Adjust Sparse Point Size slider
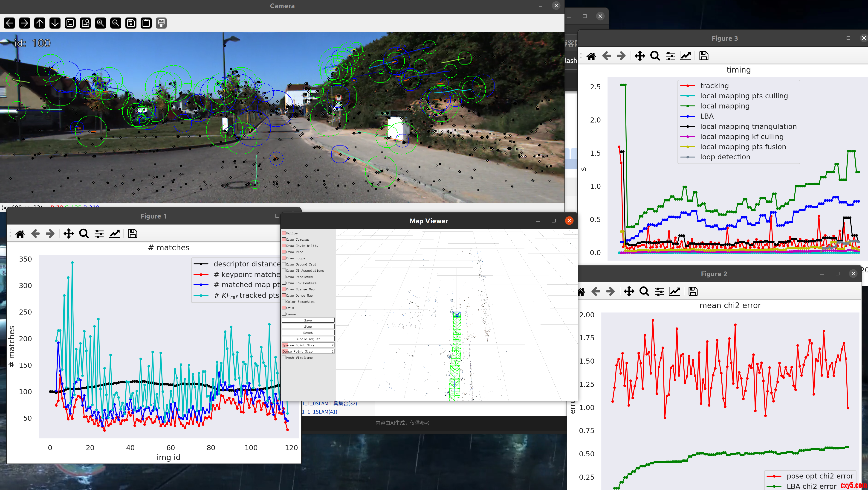The height and width of the screenshot is (490, 868). click(x=308, y=345)
